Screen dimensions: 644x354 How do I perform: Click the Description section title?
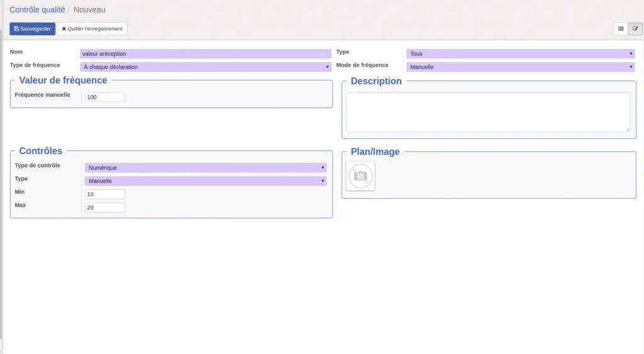tap(376, 81)
